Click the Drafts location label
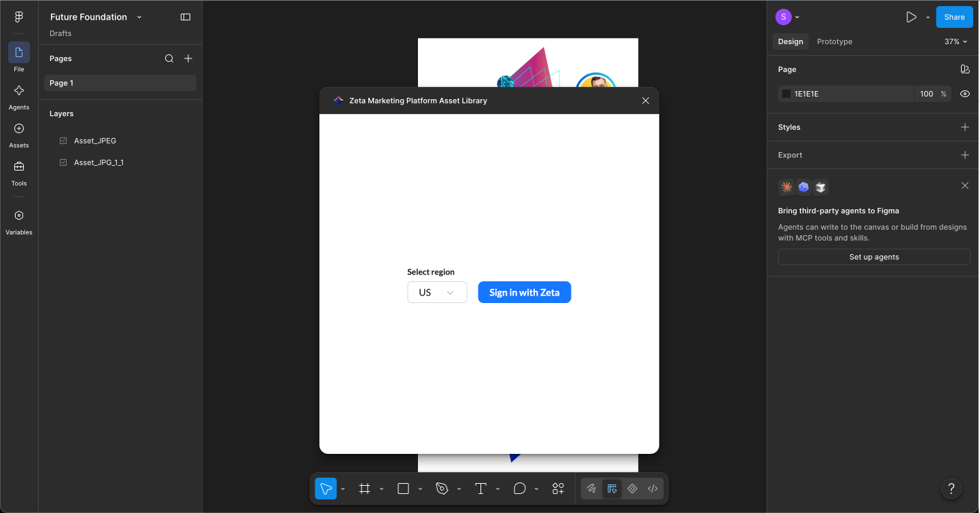The height and width of the screenshot is (513, 980). [x=60, y=33]
